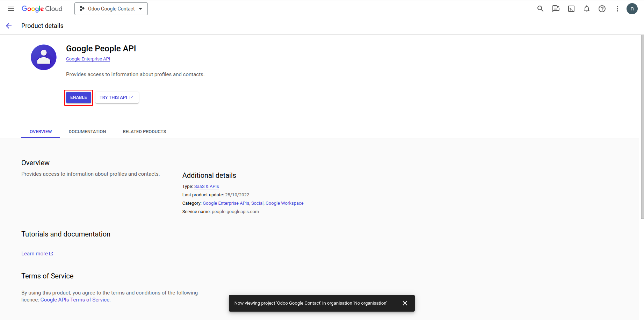Expand the Odoo Google Contact project selector
Image resolution: width=644 pixels, height=320 pixels.
click(111, 9)
